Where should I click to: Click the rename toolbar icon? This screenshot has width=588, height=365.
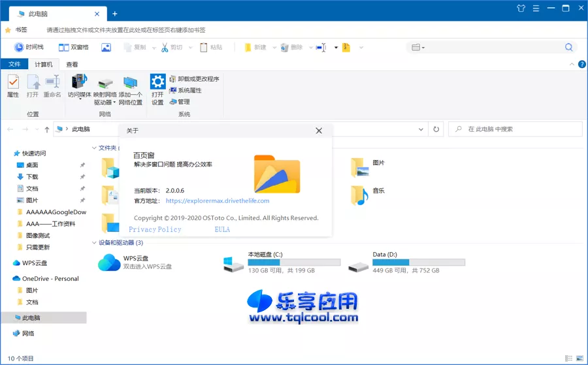coord(321,47)
